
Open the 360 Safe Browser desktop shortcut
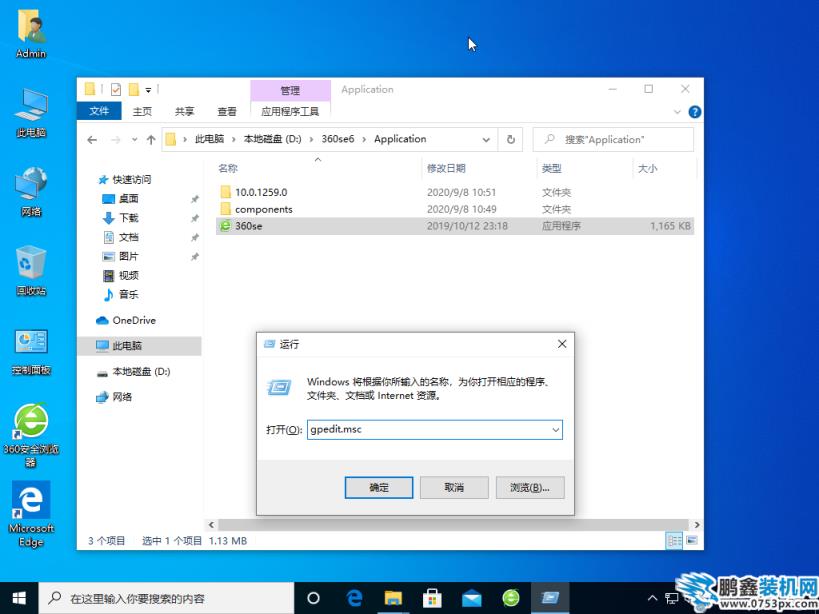[31, 422]
